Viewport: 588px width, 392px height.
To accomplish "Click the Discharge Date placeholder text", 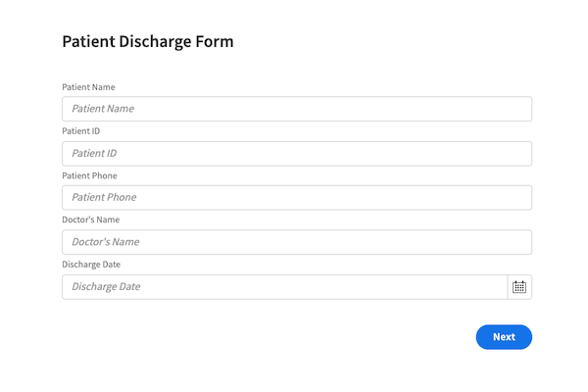I will tap(106, 286).
